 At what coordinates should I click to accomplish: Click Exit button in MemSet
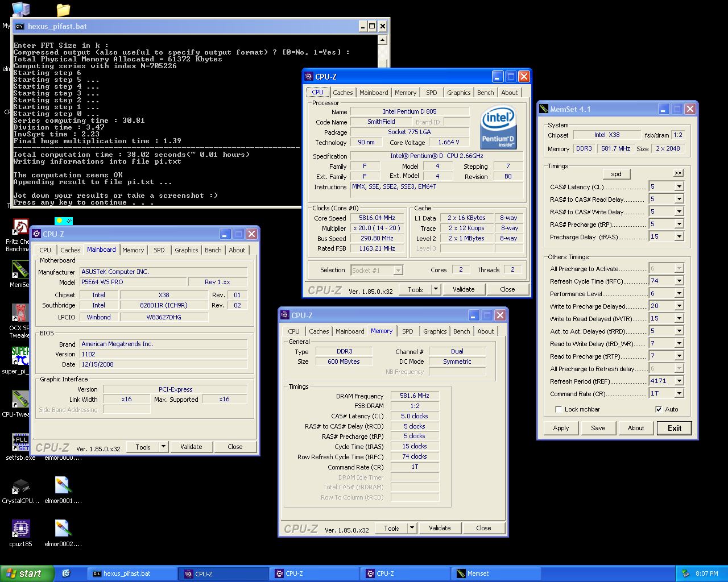[675, 428]
